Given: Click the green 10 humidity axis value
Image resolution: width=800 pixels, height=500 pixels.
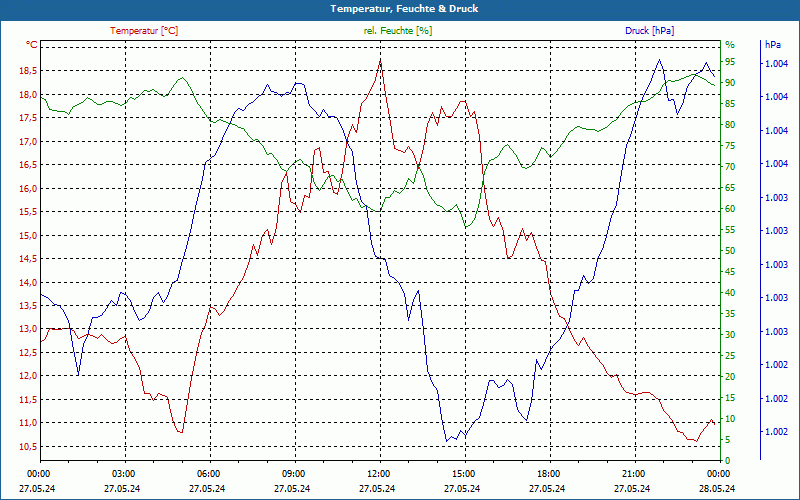Looking at the screenshot, I should click(730, 419).
